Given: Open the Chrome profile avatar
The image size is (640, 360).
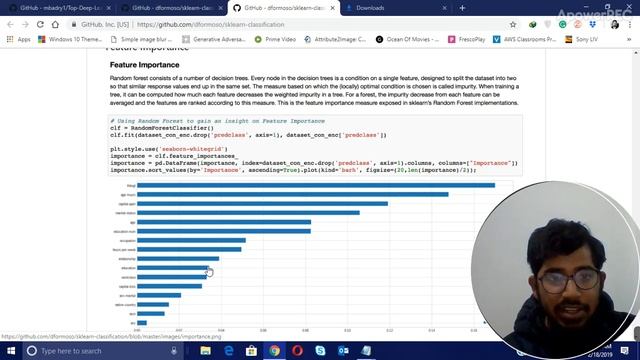Looking at the screenshot, I should point(615,24).
